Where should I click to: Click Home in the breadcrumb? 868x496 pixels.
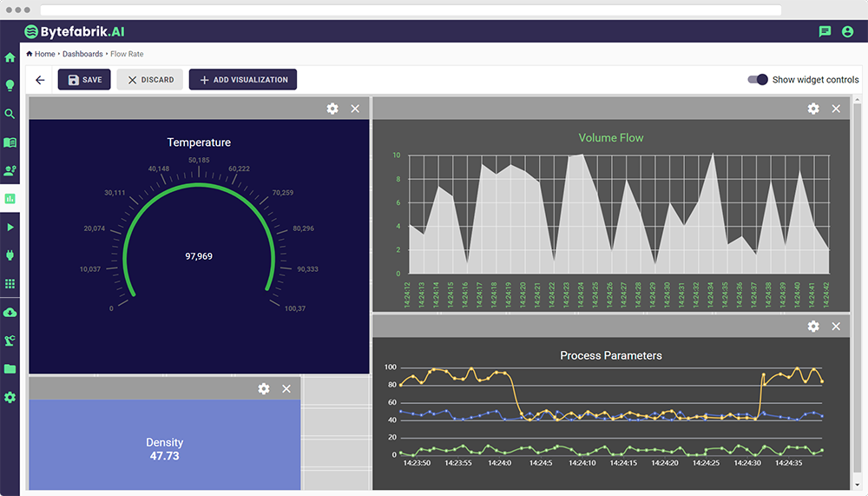[x=44, y=54]
